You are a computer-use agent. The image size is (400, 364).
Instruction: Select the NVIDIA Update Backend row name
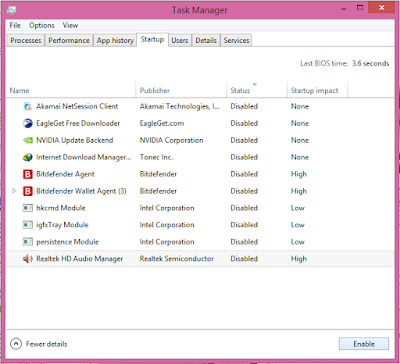(x=75, y=140)
